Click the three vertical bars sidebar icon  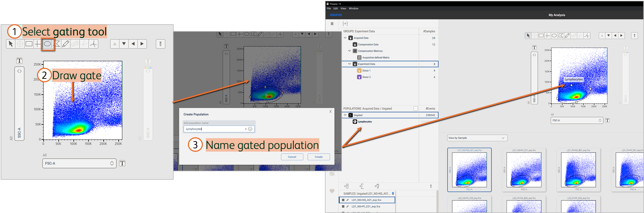[332, 24]
